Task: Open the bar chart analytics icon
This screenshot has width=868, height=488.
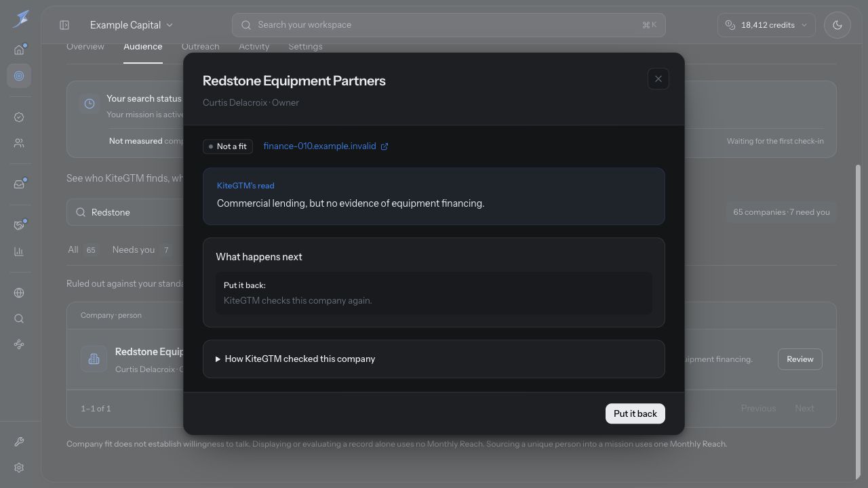Action: [x=19, y=251]
